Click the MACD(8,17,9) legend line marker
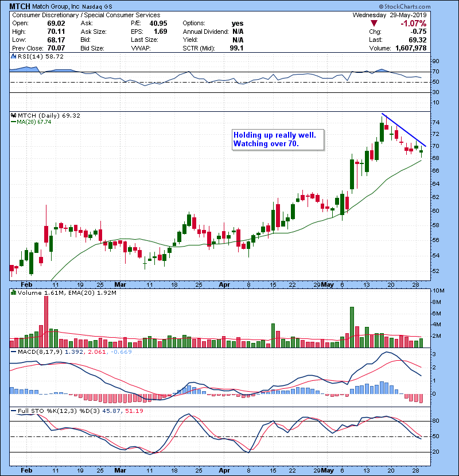The width and height of the screenshot is (459, 476). point(13,352)
